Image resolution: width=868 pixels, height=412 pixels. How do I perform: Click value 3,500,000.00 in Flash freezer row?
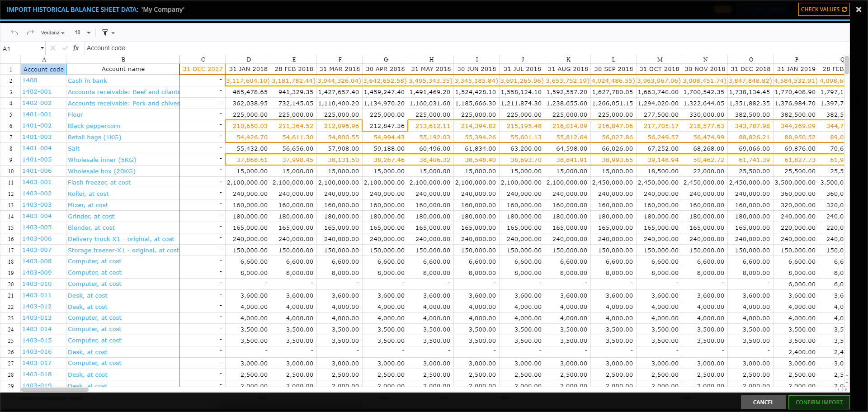coord(796,182)
